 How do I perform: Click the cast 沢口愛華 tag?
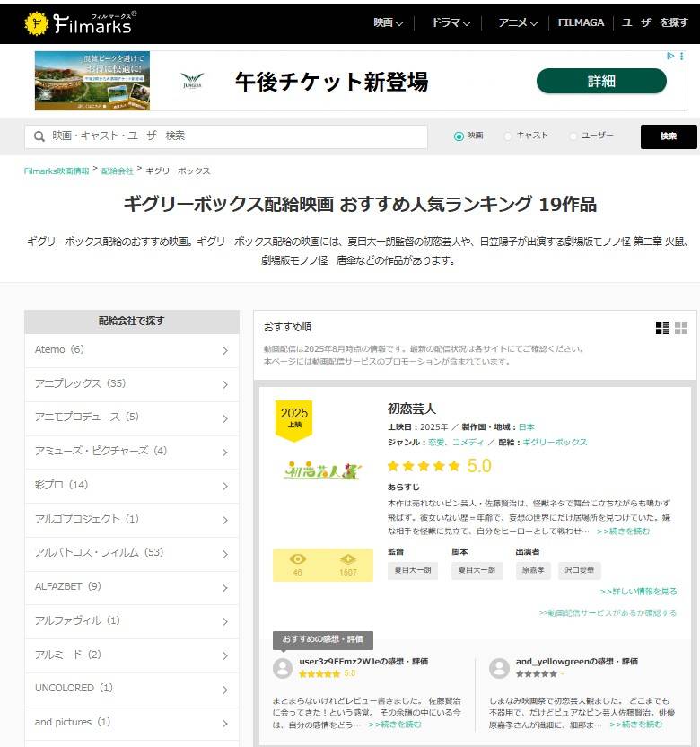(579, 570)
